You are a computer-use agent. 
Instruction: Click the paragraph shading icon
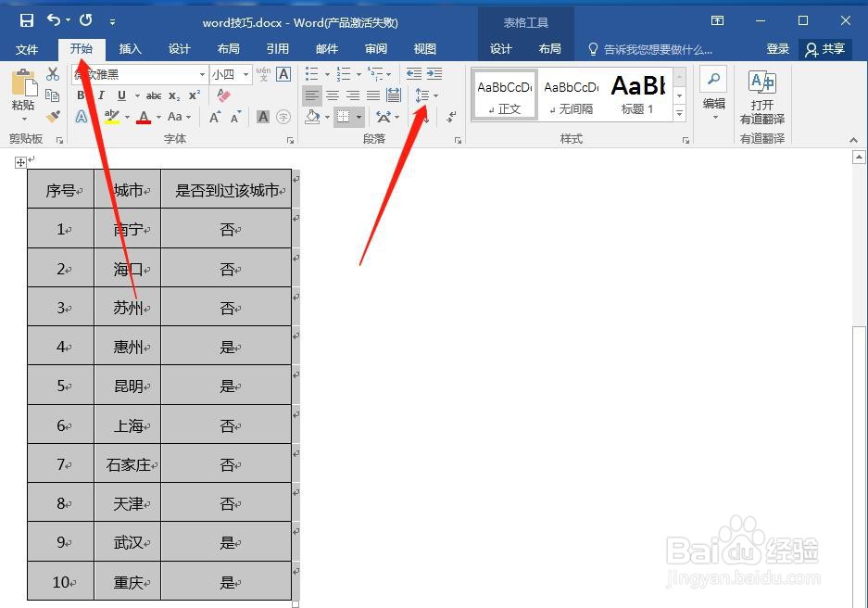[x=311, y=115]
